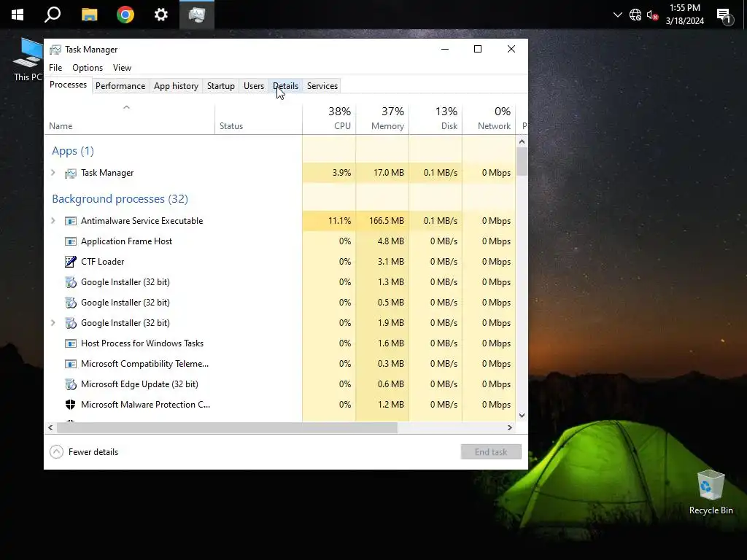
Task: Click the horizontal scrollbar right arrow
Action: coord(510,427)
